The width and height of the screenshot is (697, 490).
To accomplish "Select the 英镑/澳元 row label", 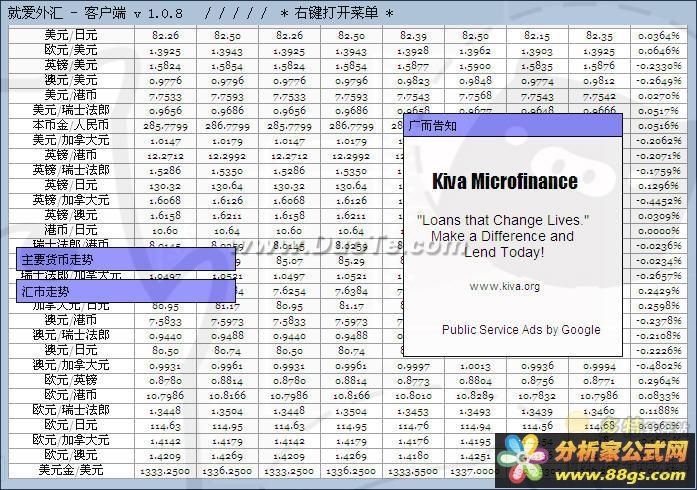I will click(x=71, y=215).
